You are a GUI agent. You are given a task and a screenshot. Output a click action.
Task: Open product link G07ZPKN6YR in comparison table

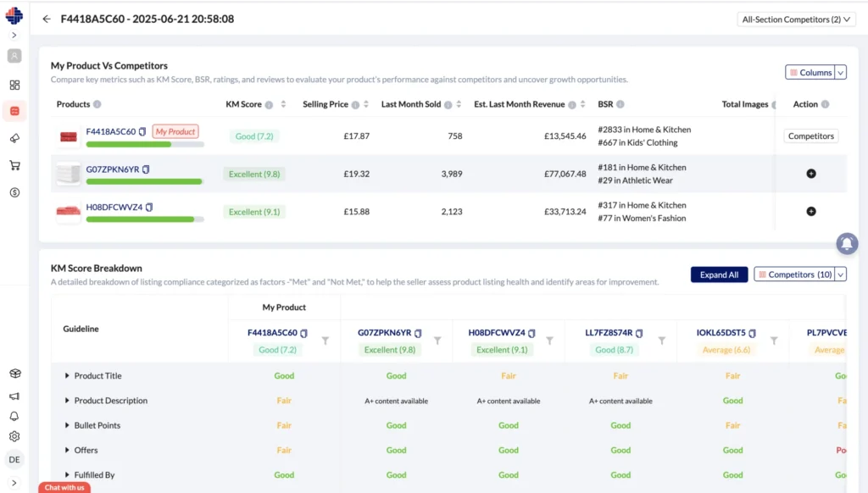click(x=113, y=169)
